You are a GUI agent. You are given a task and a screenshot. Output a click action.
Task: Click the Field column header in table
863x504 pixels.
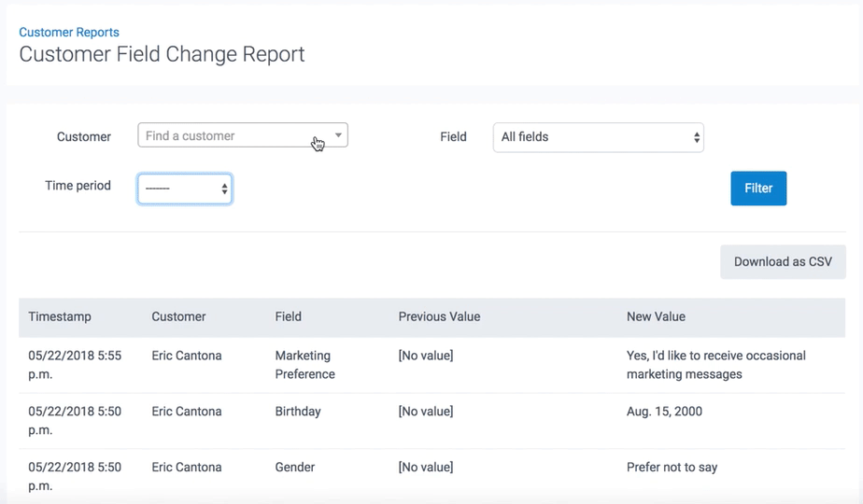[x=288, y=316]
